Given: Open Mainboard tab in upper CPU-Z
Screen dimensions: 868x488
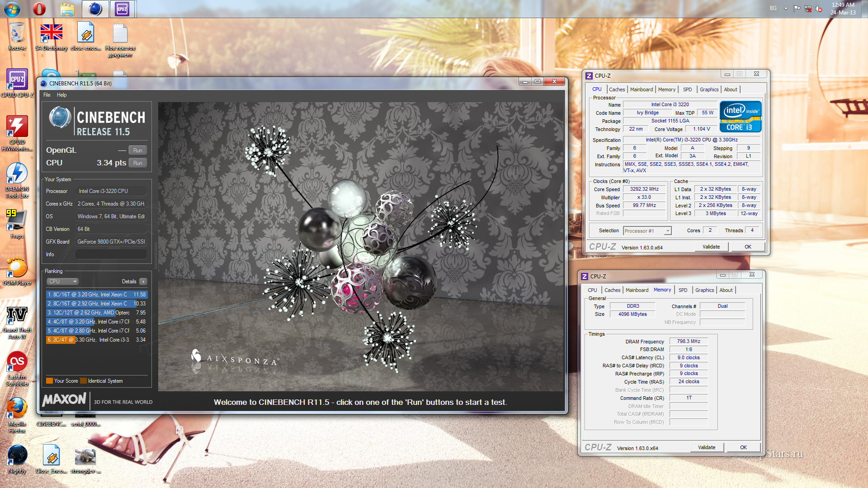Looking at the screenshot, I should pos(641,89).
